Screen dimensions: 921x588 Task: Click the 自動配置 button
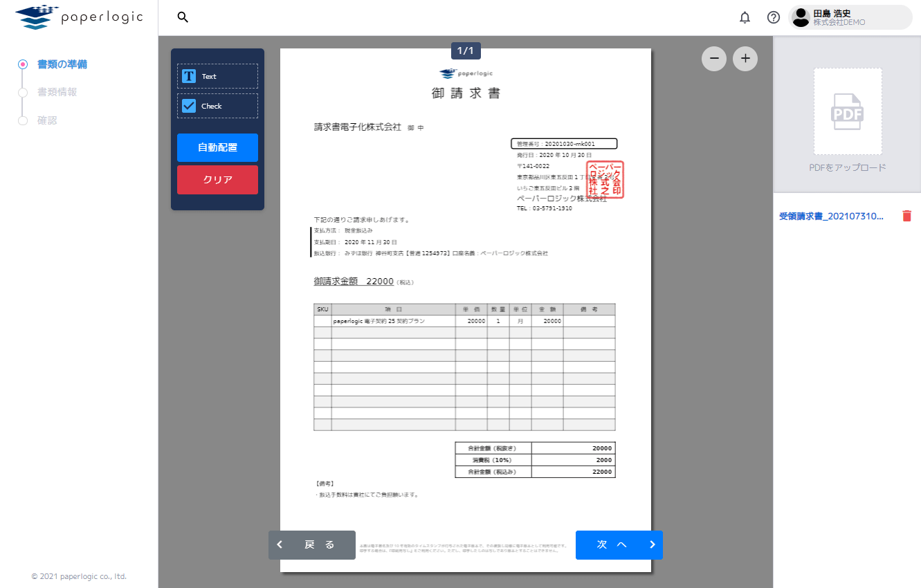tap(217, 147)
